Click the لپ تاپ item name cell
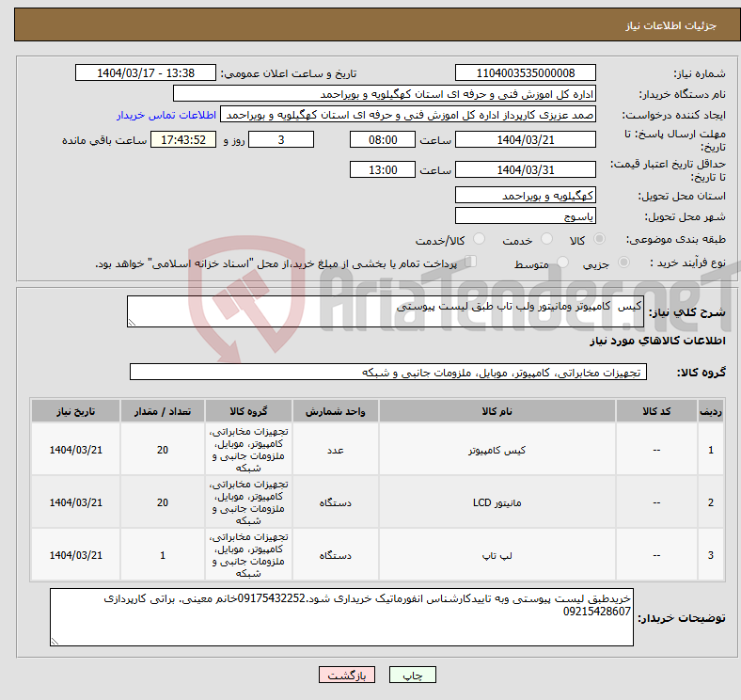741x700 pixels. pos(497,555)
